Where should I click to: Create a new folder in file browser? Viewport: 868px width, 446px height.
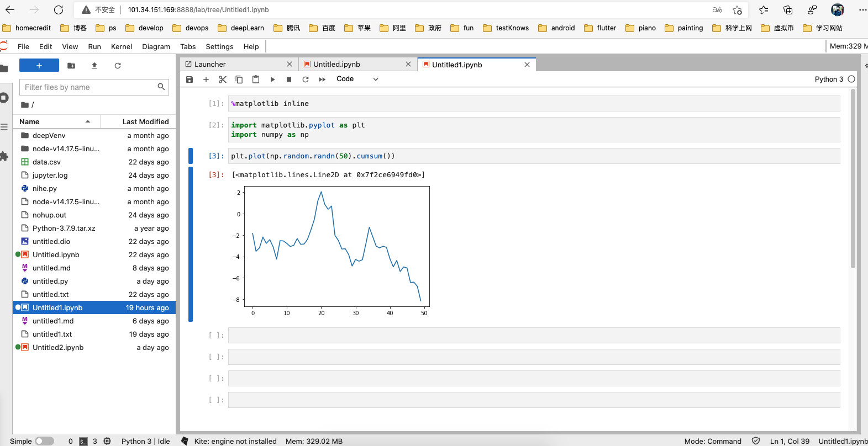coord(71,66)
